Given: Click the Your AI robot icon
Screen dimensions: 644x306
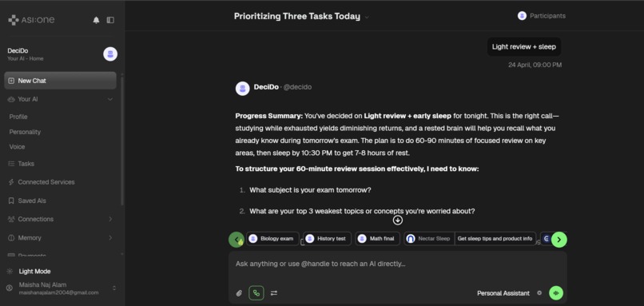Looking at the screenshot, I should pyautogui.click(x=11, y=99).
